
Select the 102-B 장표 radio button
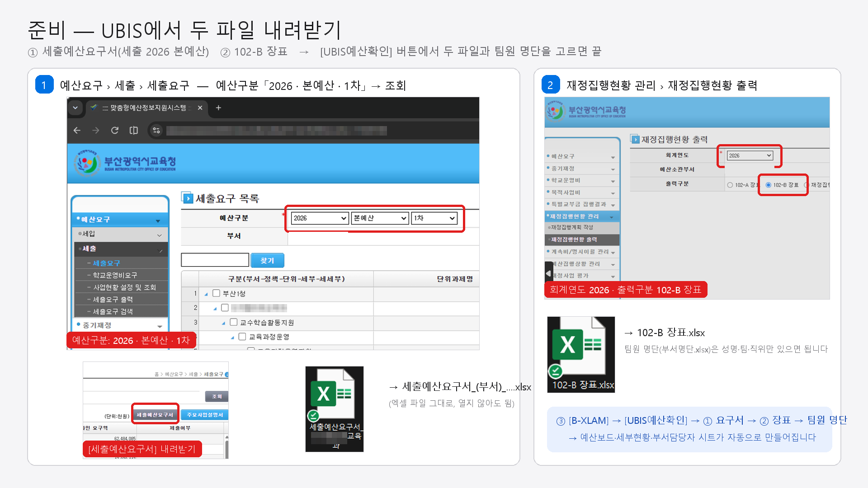click(768, 185)
